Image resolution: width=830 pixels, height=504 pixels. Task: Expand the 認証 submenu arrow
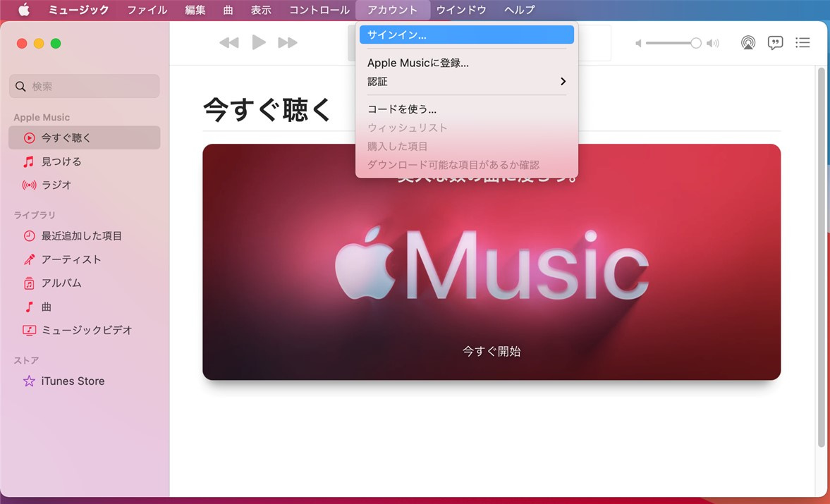563,82
